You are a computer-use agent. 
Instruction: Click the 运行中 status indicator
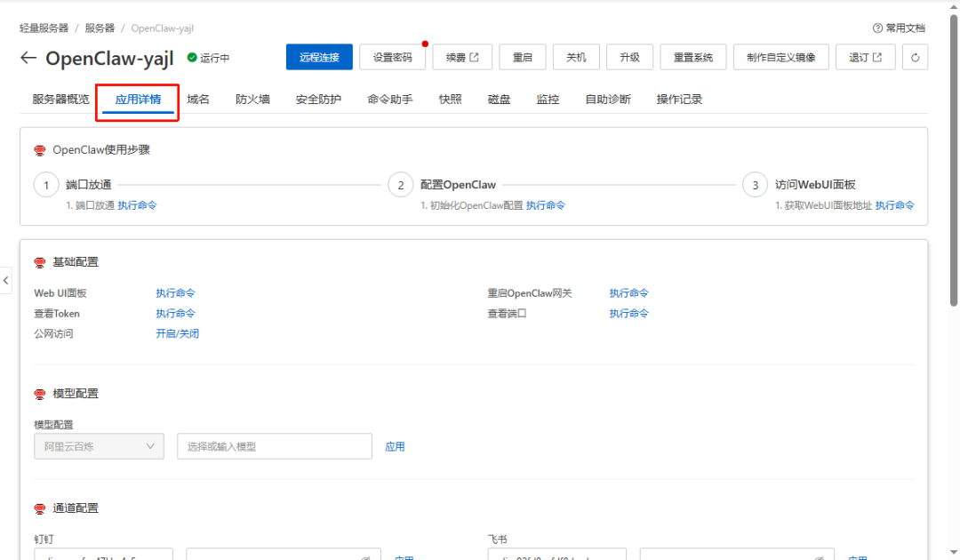(208, 58)
